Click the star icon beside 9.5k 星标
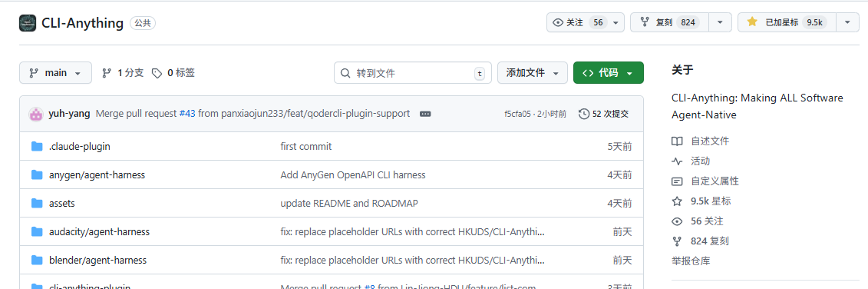The width and height of the screenshot is (868, 289). coord(676,201)
